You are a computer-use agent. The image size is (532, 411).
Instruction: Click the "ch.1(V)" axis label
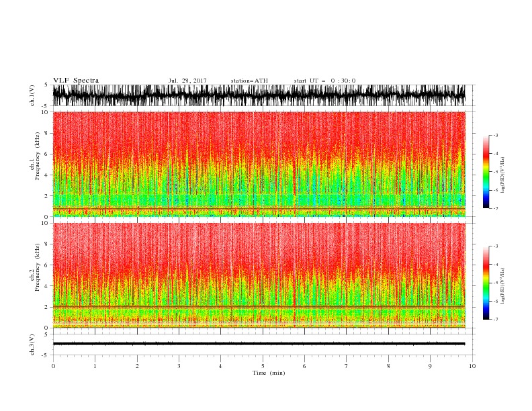(x=32, y=95)
